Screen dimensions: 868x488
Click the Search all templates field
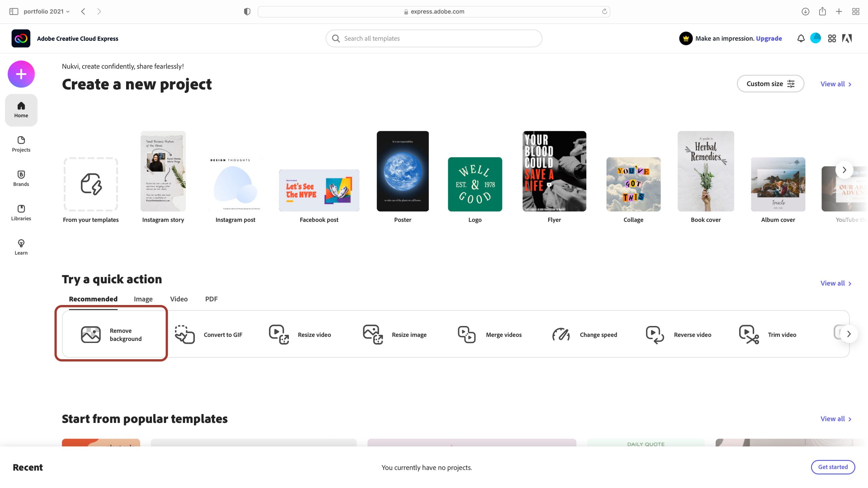pyautogui.click(x=434, y=38)
